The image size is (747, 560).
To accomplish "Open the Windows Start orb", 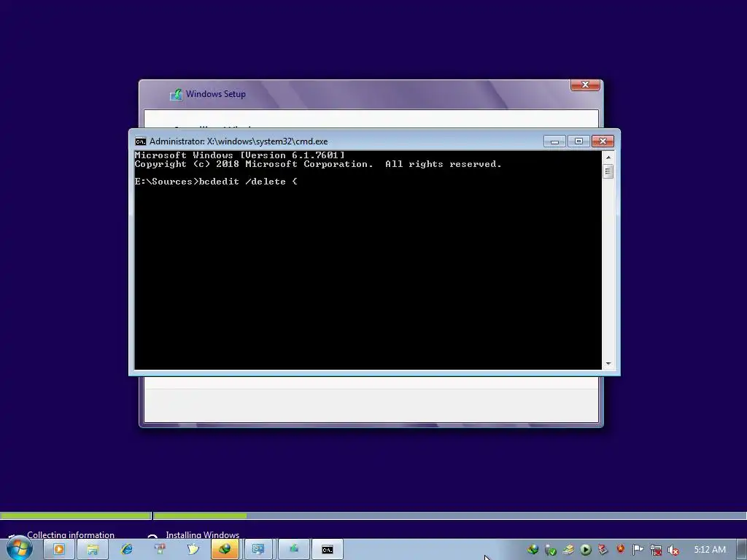I will click(20, 548).
